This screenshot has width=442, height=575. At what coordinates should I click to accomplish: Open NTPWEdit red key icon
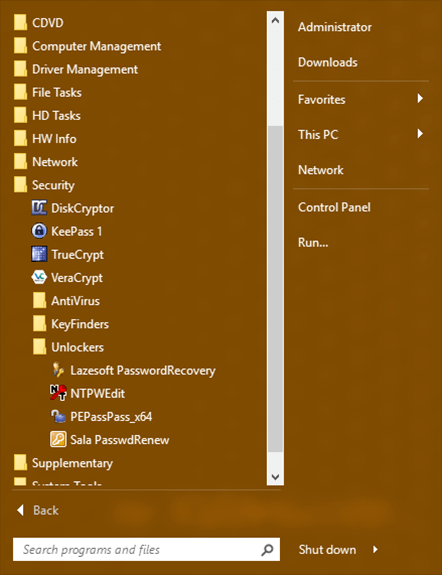click(58, 393)
